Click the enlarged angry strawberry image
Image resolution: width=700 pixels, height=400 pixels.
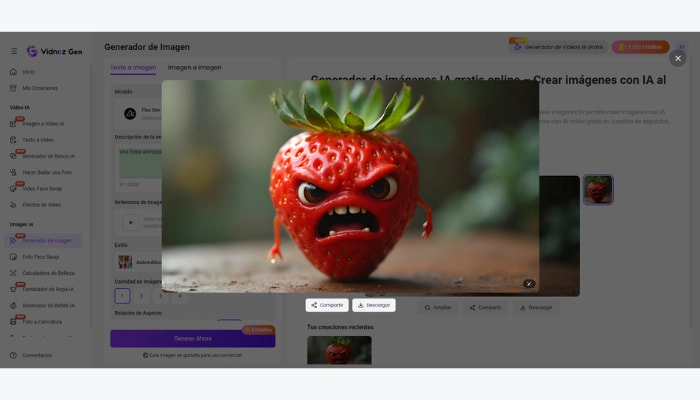[350, 187]
